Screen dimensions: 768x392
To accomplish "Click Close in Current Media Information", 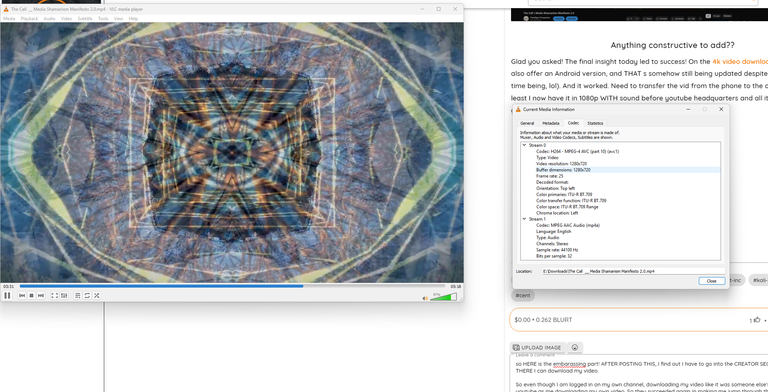I will pos(712,281).
